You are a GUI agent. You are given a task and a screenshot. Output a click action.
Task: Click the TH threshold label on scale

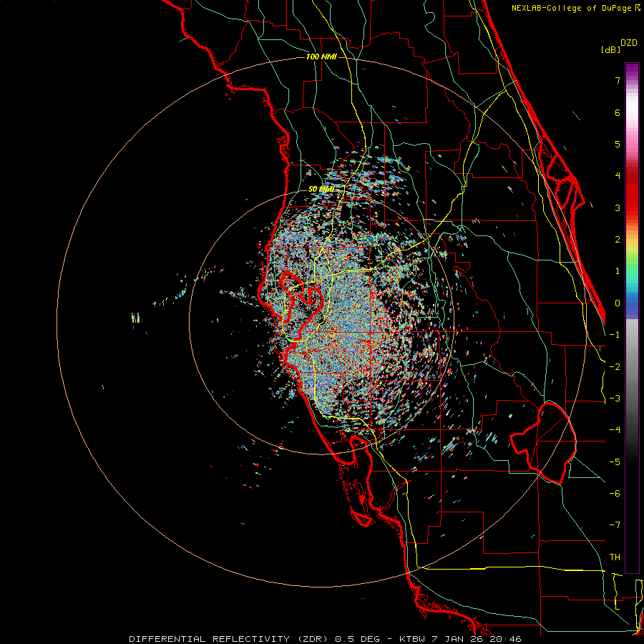point(615,557)
